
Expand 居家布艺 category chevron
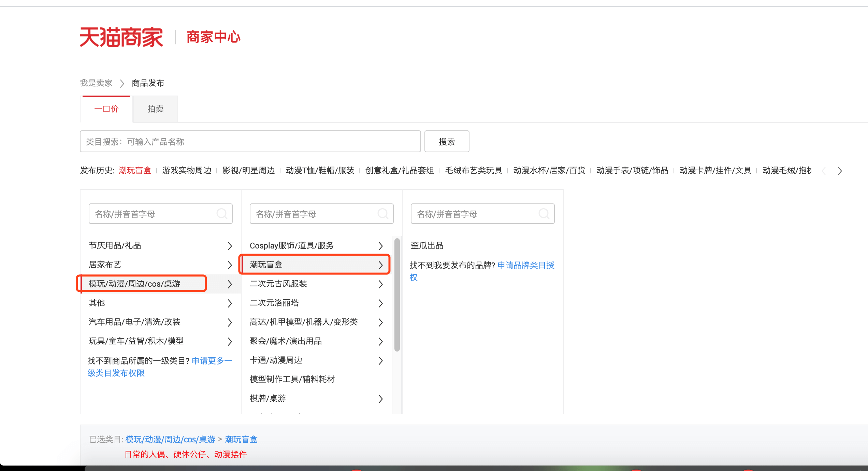coord(230,265)
